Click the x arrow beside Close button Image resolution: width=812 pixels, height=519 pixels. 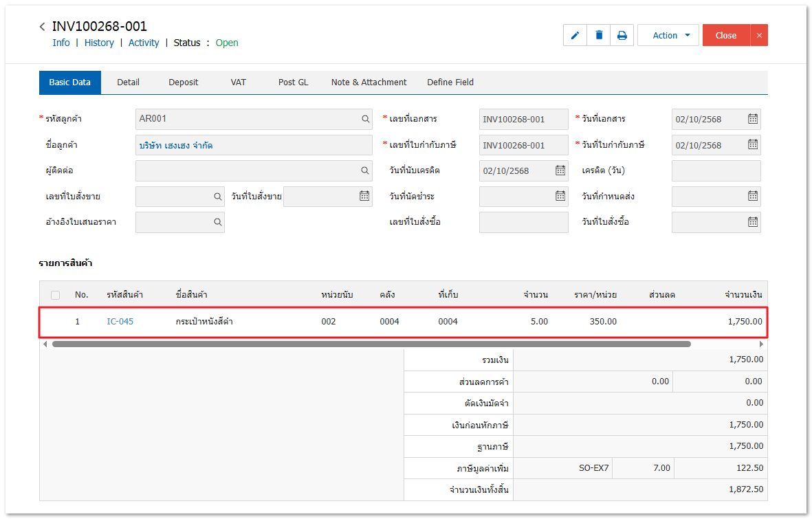pos(759,36)
